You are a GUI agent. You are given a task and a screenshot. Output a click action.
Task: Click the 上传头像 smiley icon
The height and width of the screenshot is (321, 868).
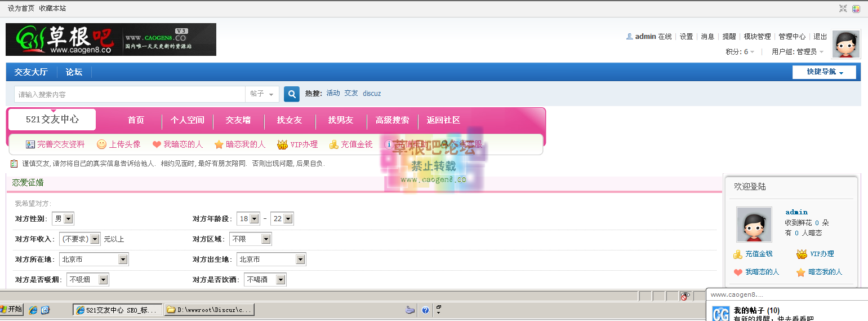coord(101,144)
